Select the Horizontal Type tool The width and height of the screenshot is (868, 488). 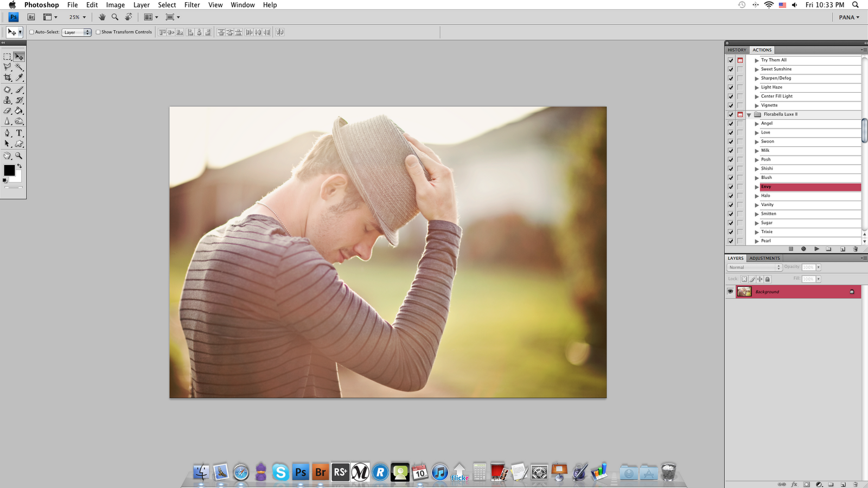(x=19, y=133)
